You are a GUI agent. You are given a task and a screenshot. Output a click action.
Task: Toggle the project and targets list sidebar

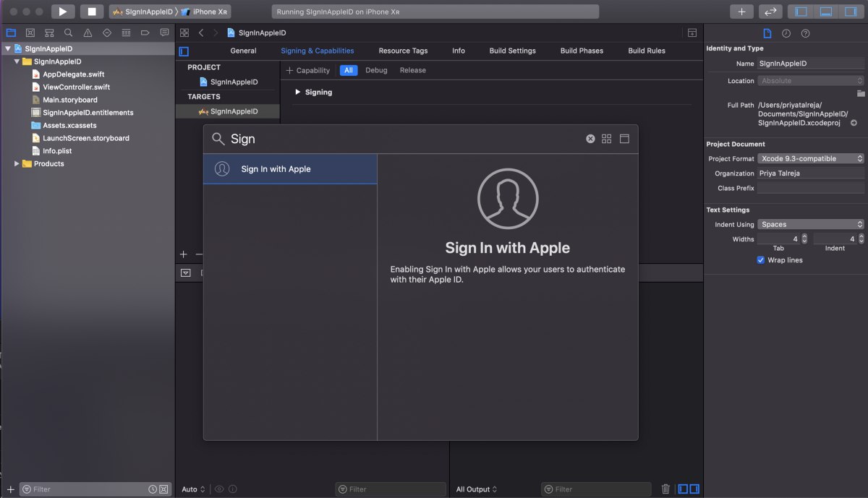pos(184,51)
